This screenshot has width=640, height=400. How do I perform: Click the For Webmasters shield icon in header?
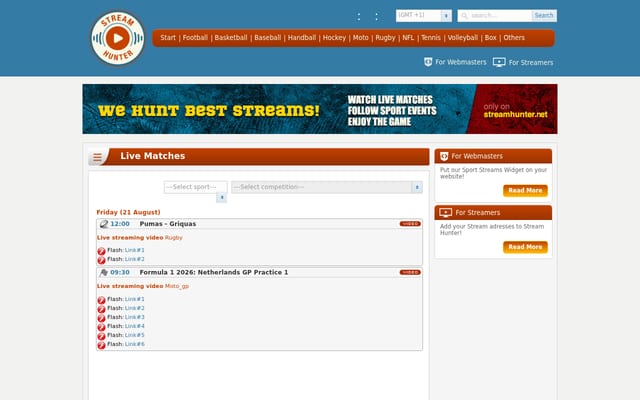coord(428,62)
